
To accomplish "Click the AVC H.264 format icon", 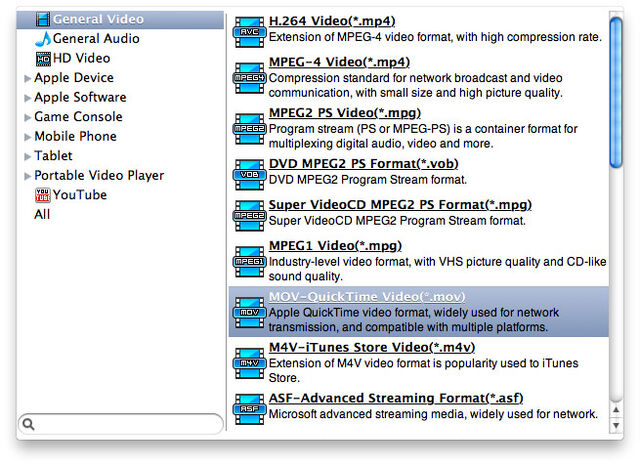I will click(x=249, y=32).
